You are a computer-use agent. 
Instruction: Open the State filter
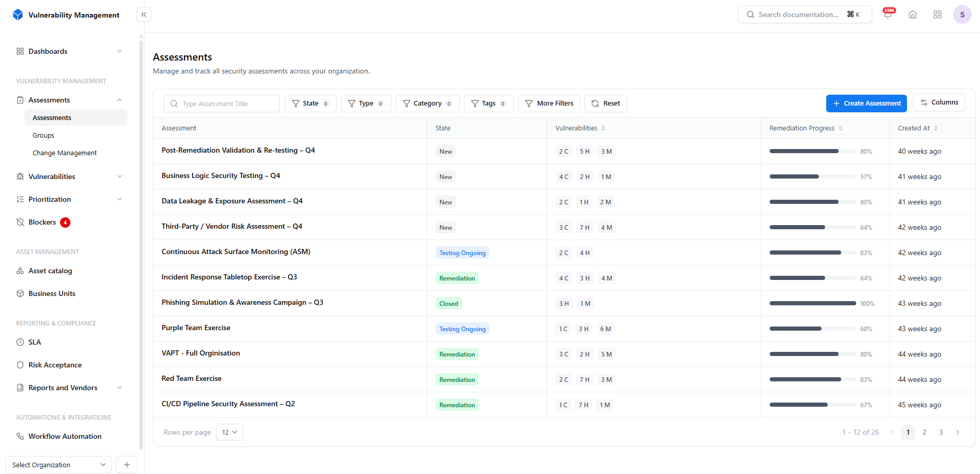point(310,103)
